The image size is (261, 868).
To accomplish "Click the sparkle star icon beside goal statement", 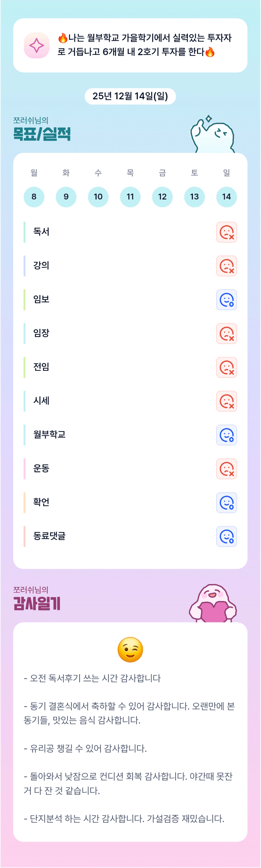I will [x=36, y=45].
